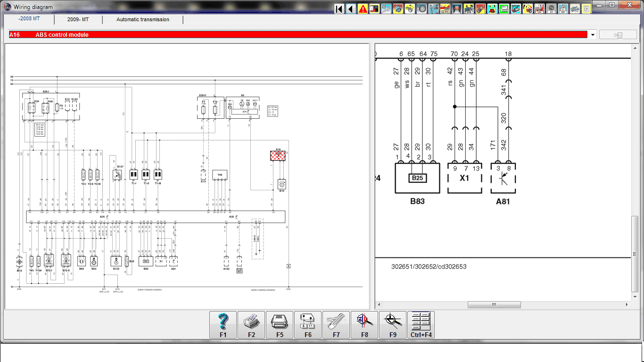Screen dimensions: 644x362
Task: Click the horizontal scrollbar under zoomed diagram
Action: tap(494, 305)
